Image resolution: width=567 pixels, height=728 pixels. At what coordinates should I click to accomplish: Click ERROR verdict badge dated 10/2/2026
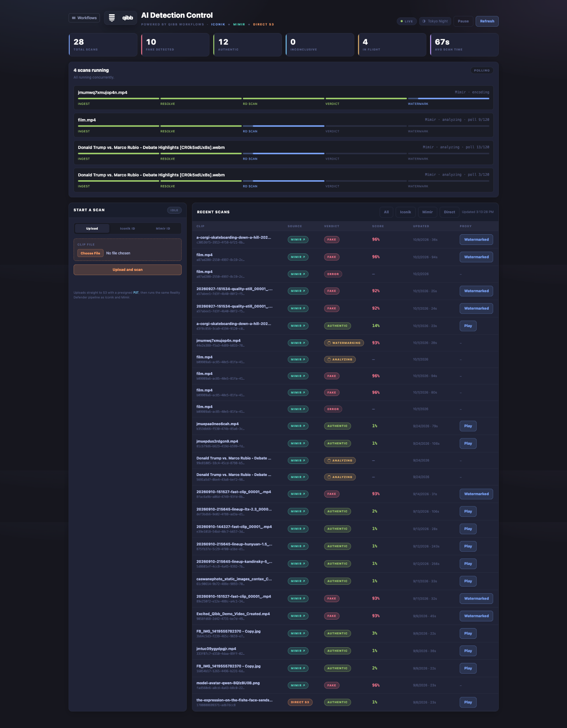click(333, 274)
